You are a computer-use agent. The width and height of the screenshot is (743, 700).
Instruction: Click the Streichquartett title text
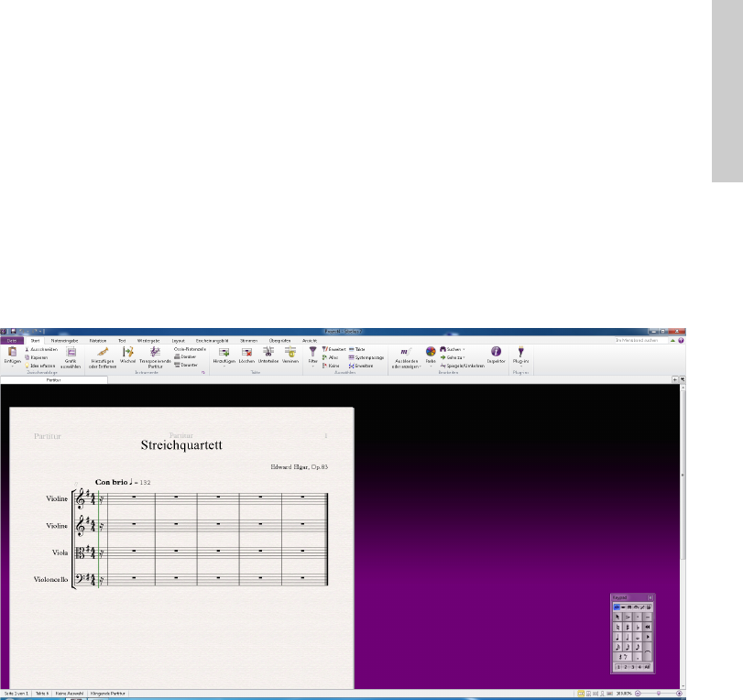click(x=181, y=445)
